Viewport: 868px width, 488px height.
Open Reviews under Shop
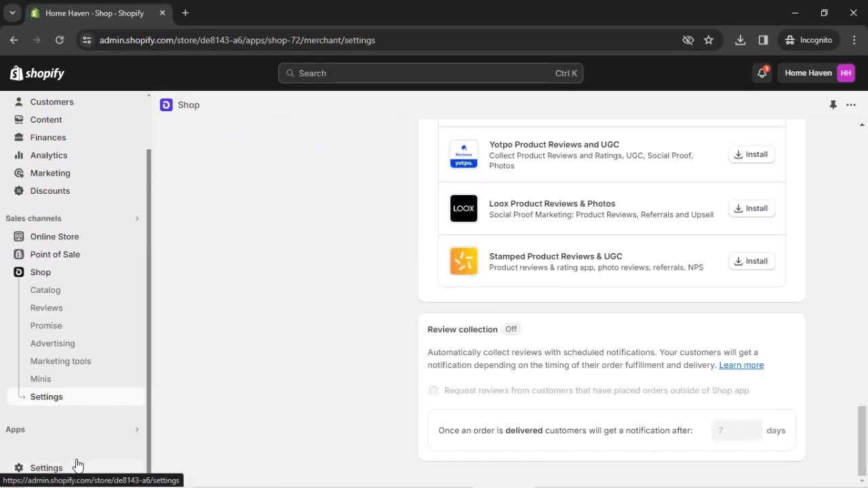click(x=46, y=308)
